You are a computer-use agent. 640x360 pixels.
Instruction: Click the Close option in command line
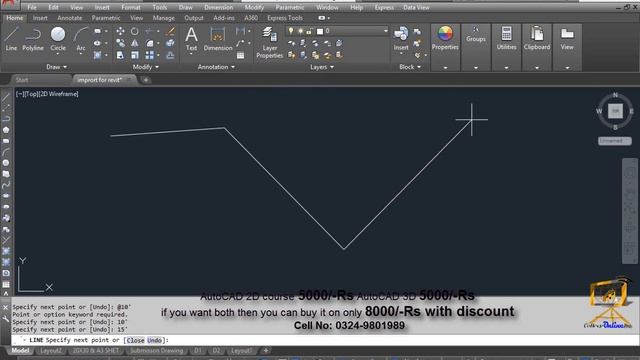pos(135,340)
